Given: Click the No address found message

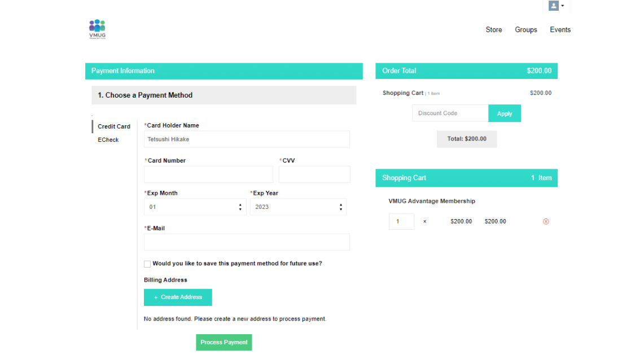Looking at the screenshot, I should 235,319.
